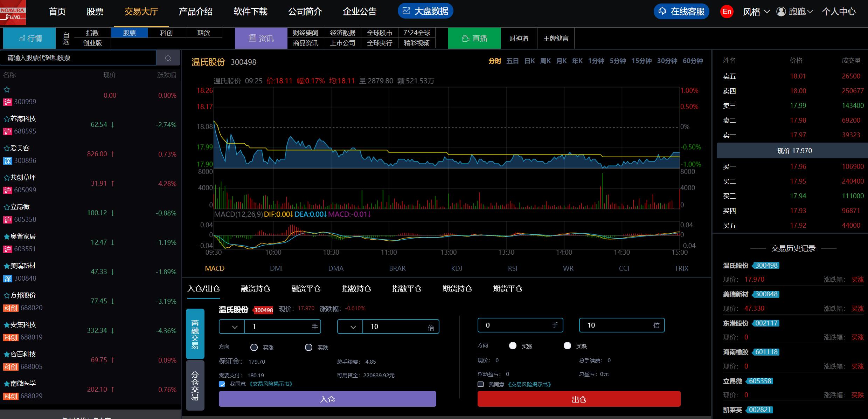Click the search magnifier icon
The width and height of the screenshot is (868, 419).
point(168,58)
